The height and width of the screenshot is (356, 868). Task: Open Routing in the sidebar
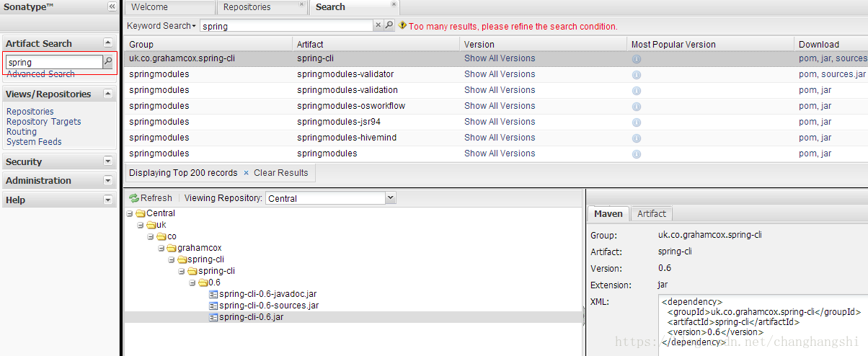22,132
